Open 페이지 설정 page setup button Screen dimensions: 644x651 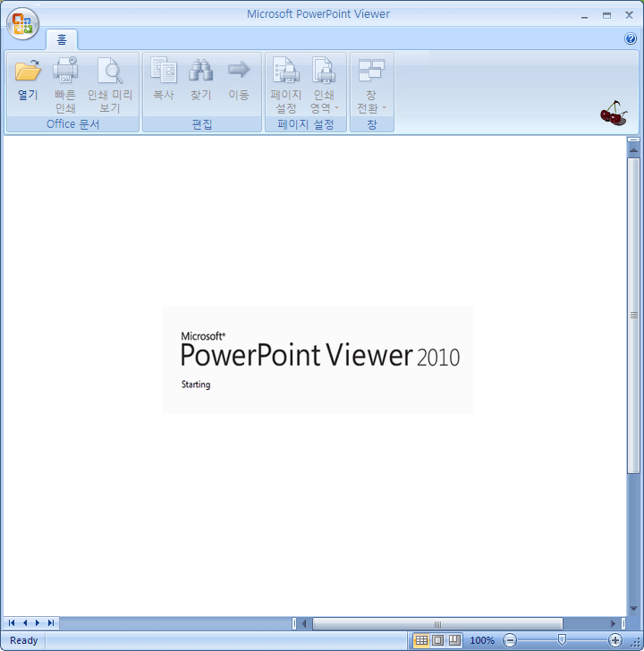click(286, 85)
